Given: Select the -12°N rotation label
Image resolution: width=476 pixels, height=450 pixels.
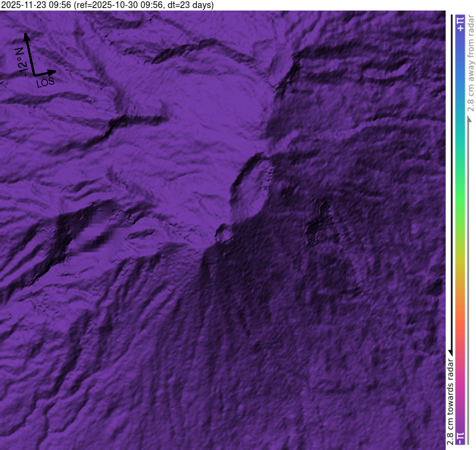Looking at the screenshot, I should [20, 62].
